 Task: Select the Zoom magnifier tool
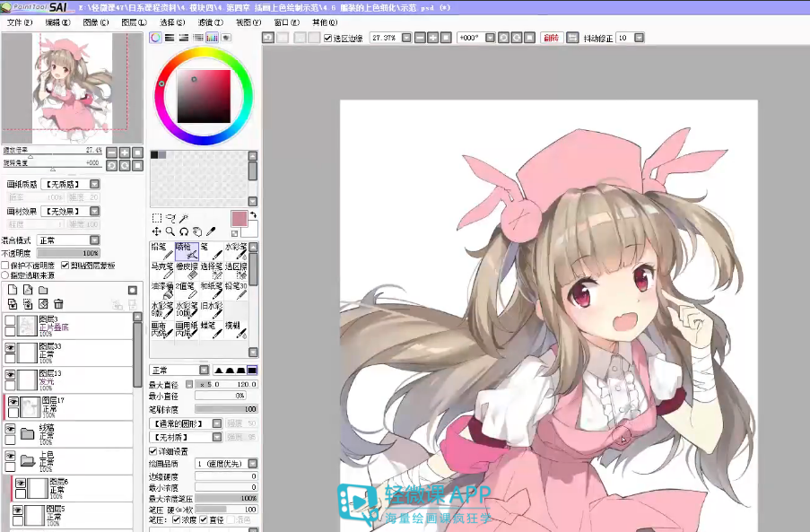170,231
